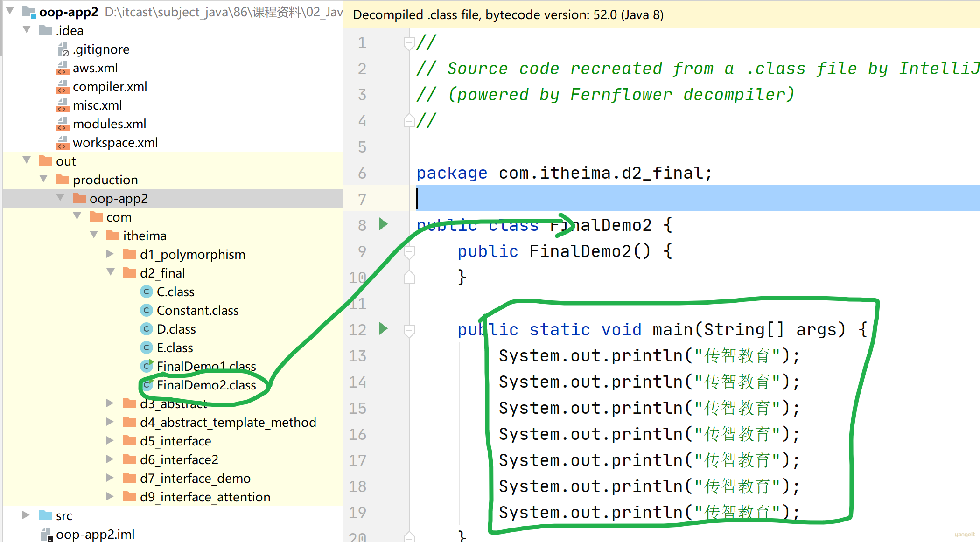Screen dimensions: 980x542
Task: Click the compiler.xml file icon
Action: 63,86
